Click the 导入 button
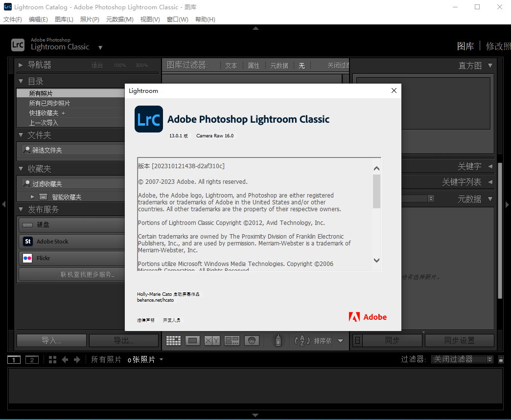Viewport: 511px width, 420px height. click(x=51, y=341)
